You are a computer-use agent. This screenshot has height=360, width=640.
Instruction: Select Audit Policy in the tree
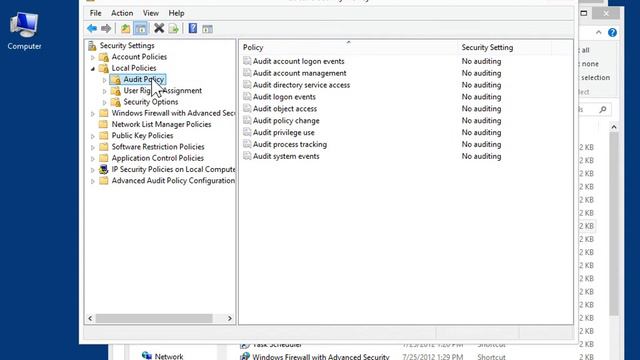click(x=144, y=79)
